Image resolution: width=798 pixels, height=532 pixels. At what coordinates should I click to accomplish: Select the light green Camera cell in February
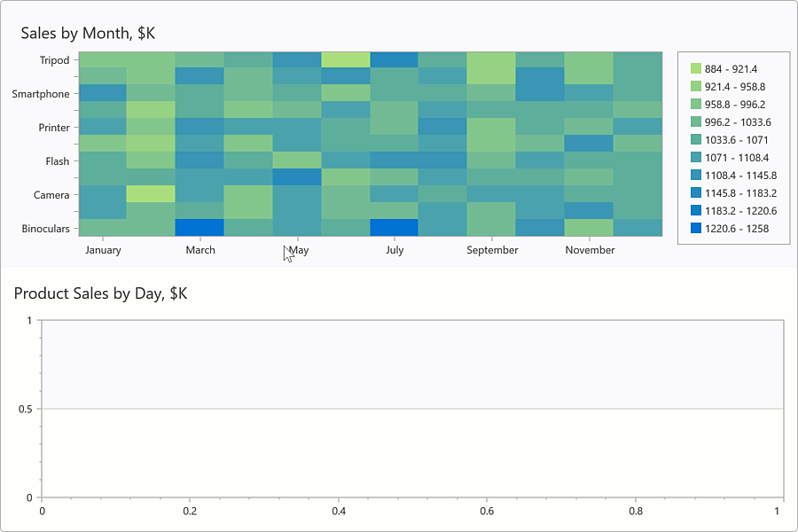[x=153, y=194]
